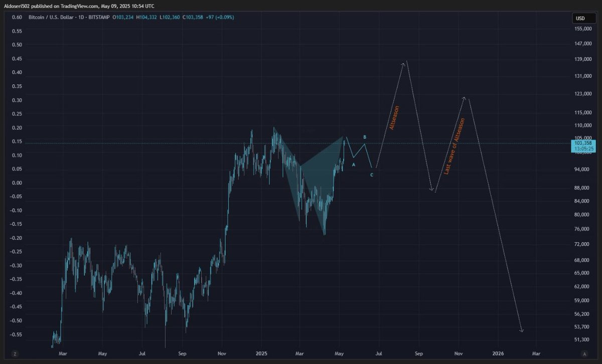602x364 pixels.
Task: Click the 103,358 current price label
Action: [x=583, y=143]
